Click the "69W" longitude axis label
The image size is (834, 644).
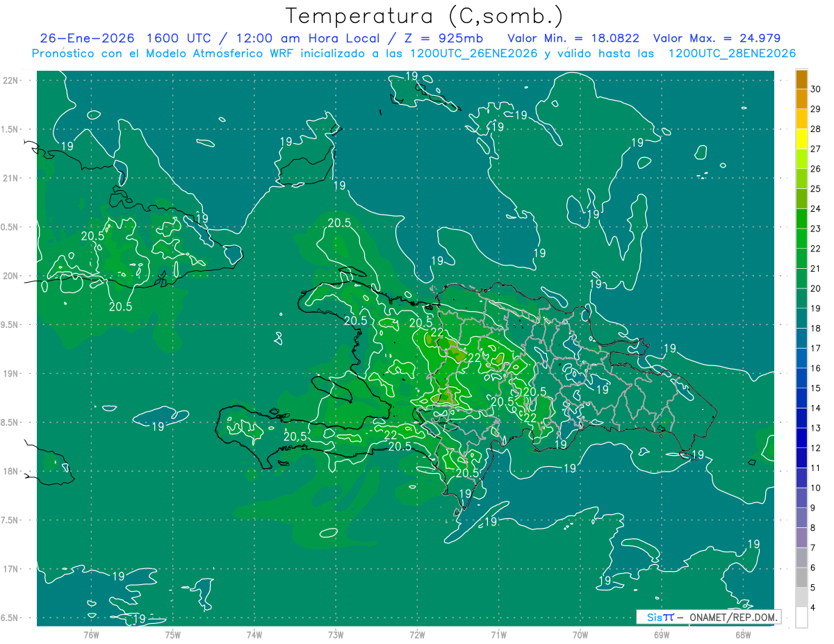(x=662, y=635)
